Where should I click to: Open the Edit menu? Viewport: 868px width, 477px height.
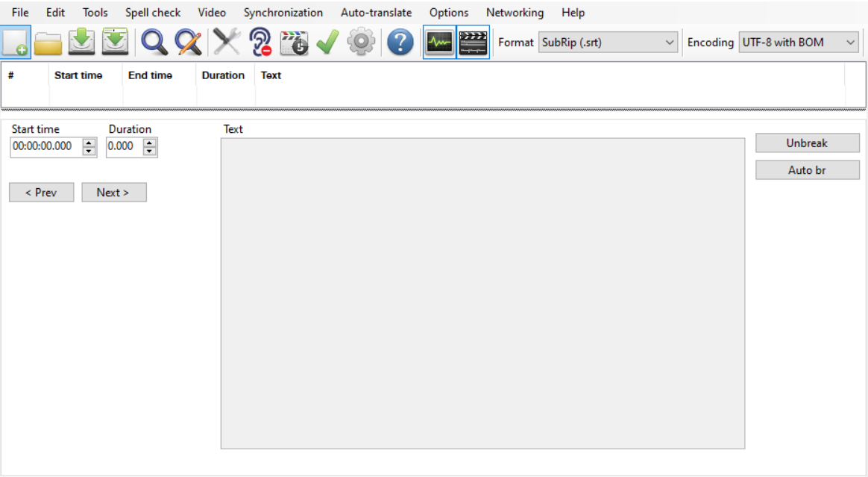[55, 12]
